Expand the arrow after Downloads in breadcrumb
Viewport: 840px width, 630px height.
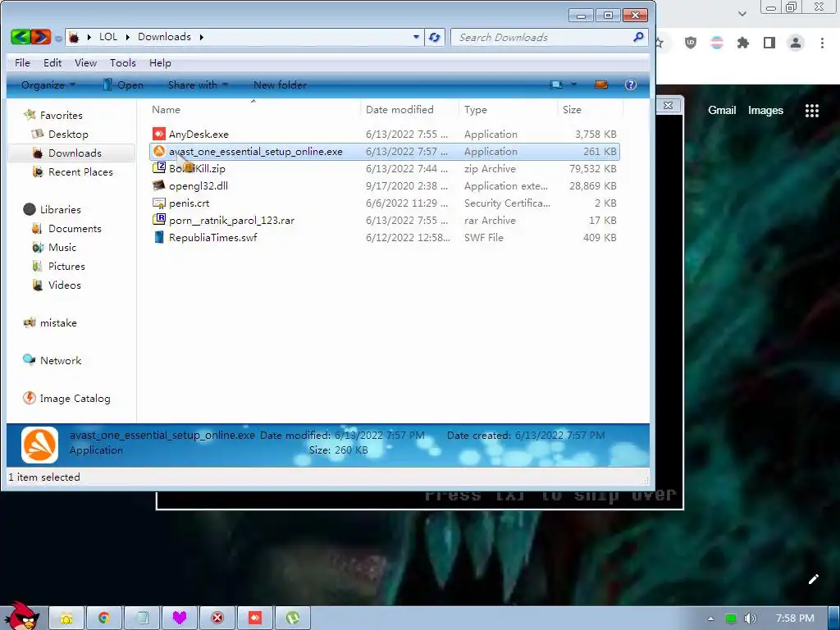tap(202, 37)
